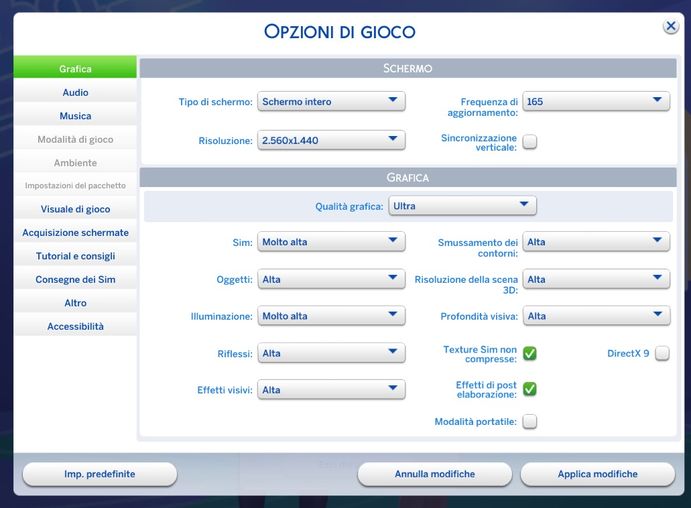691x508 pixels.
Task: Change Qualità grafica dropdown value
Action: pyautogui.click(x=463, y=206)
